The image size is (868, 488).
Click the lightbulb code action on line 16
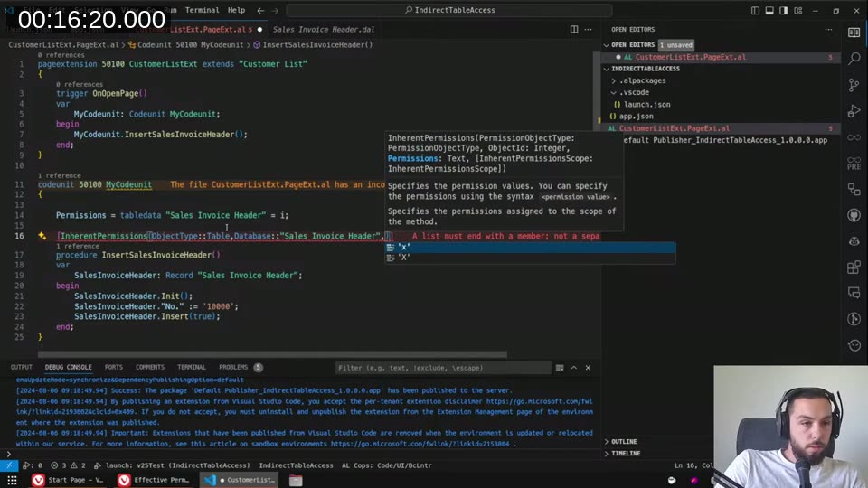point(42,236)
